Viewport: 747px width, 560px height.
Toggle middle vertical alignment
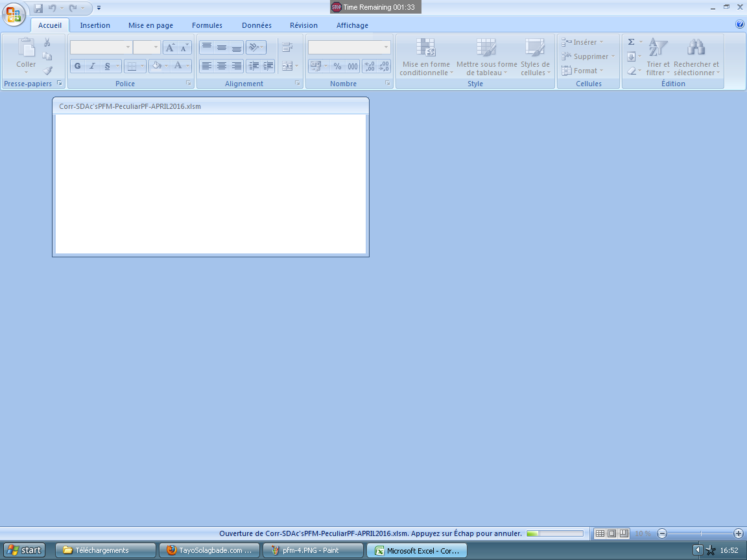(222, 47)
